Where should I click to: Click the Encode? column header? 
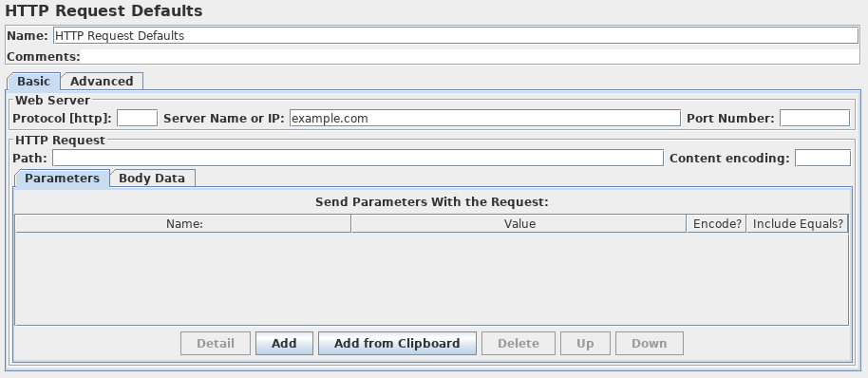[x=717, y=223]
